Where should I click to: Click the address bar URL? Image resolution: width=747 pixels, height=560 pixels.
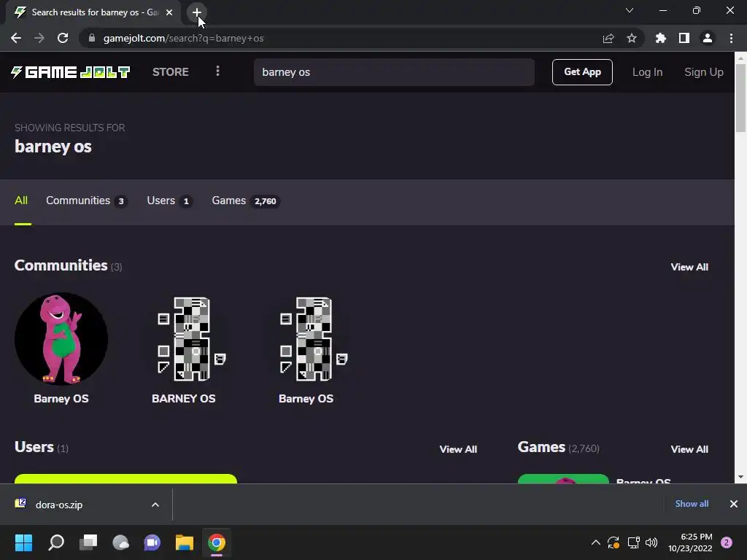coord(183,38)
